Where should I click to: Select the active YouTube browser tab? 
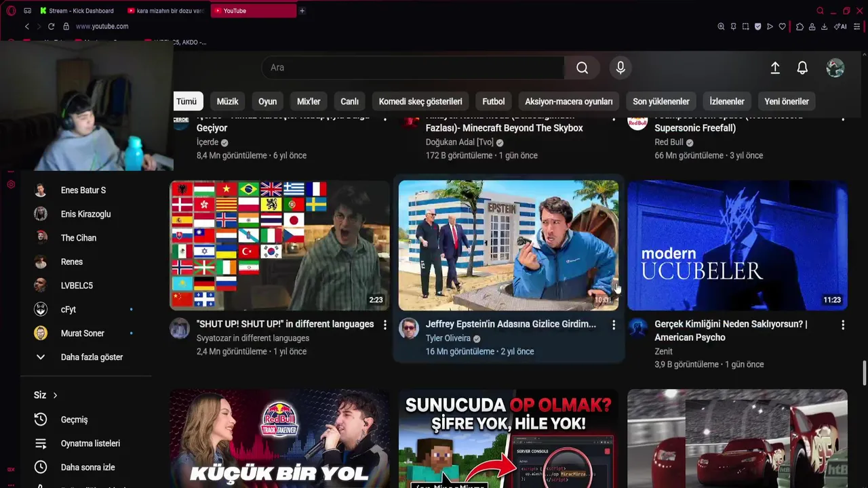coord(254,11)
